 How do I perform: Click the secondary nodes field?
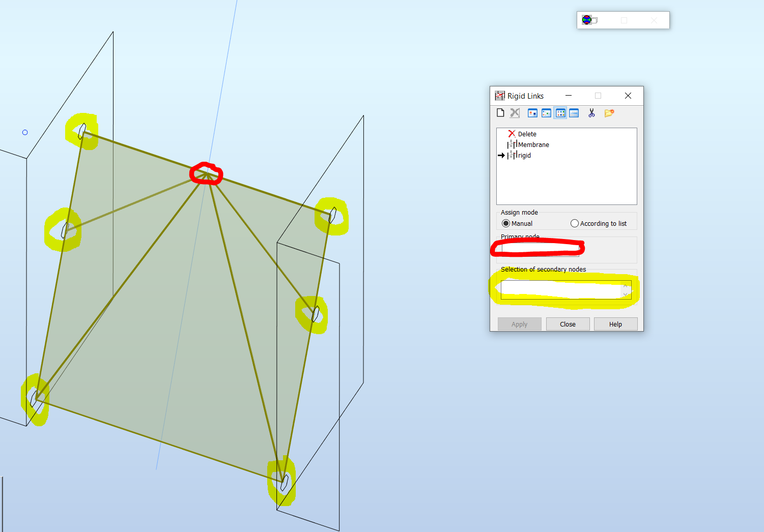point(560,289)
